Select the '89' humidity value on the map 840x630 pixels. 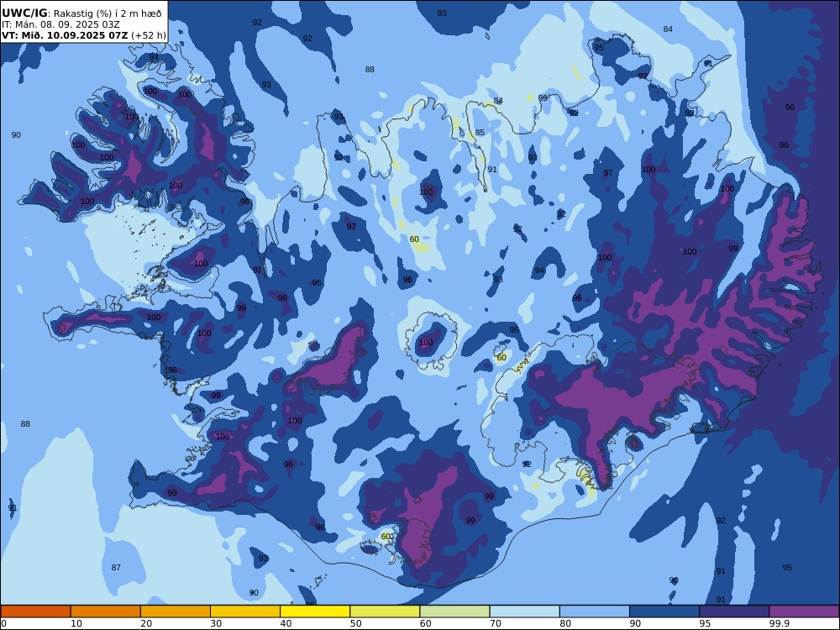click(x=543, y=98)
